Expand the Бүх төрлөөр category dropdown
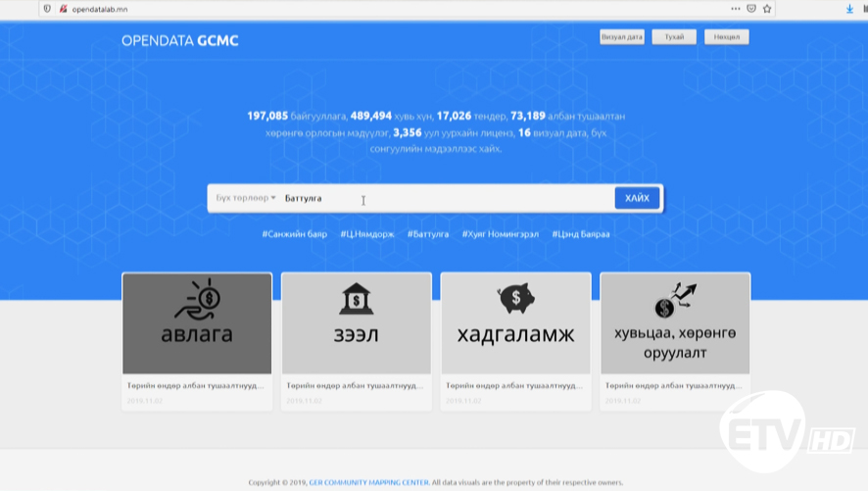 [x=246, y=198]
